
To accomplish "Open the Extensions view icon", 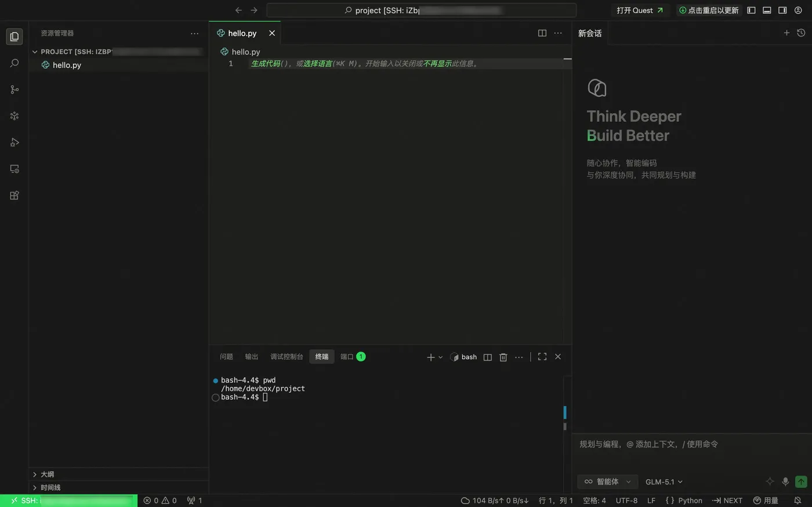I will pyautogui.click(x=14, y=195).
